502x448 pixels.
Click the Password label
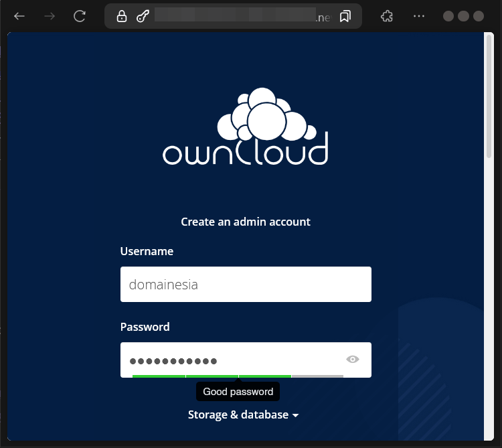(145, 327)
